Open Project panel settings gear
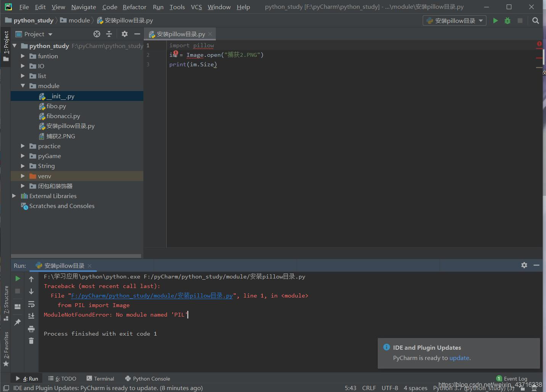This screenshot has height=392, width=546. [125, 34]
